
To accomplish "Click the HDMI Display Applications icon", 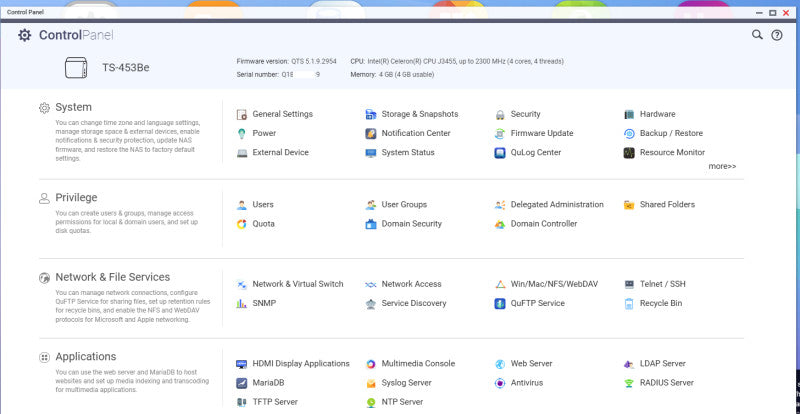I will pos(242,364).
